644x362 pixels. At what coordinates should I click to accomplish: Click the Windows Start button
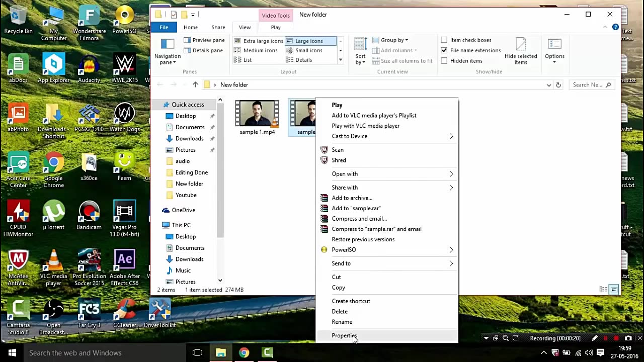[x=12, y=353]
